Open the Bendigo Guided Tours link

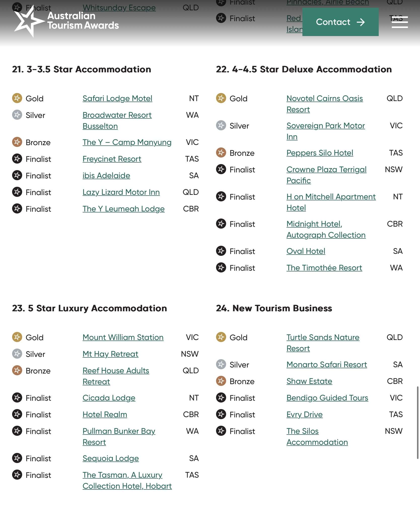point(327,398)
